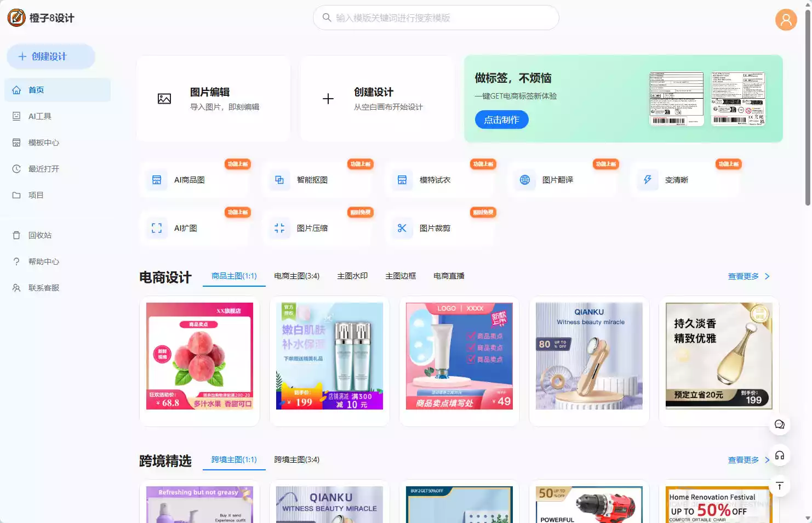Viewport: 812px width, 523px height.
Task: Click the back-to-top arrow icon
Action: point(780,486)
